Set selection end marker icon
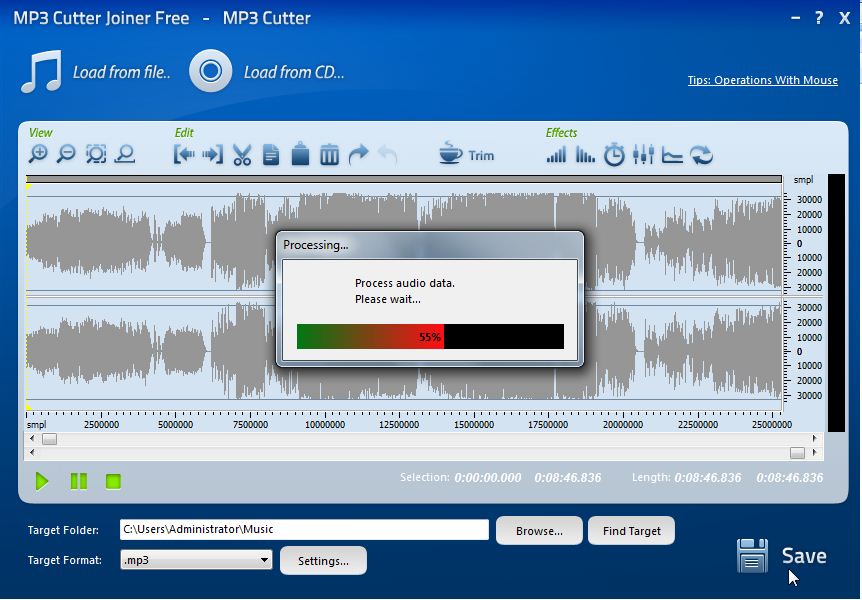The width and height of the screenshot is (862, 600). (x=213, y=155)
